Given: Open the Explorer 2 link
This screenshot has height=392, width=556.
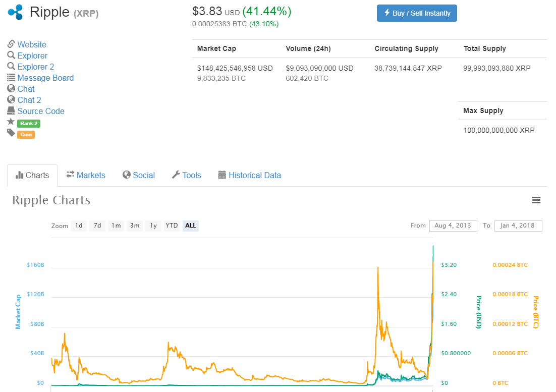Looking at the screenshot, I should (x=36, y=67).
